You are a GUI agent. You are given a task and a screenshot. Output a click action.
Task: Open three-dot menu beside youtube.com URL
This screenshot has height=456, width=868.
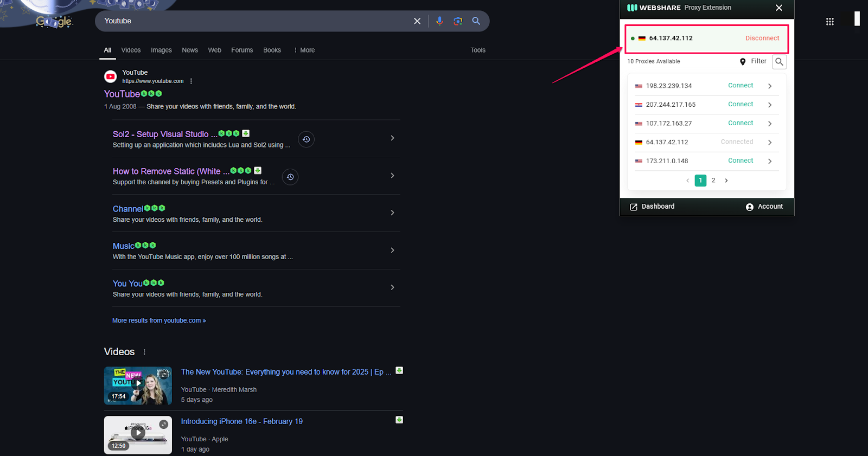(191, 81)
